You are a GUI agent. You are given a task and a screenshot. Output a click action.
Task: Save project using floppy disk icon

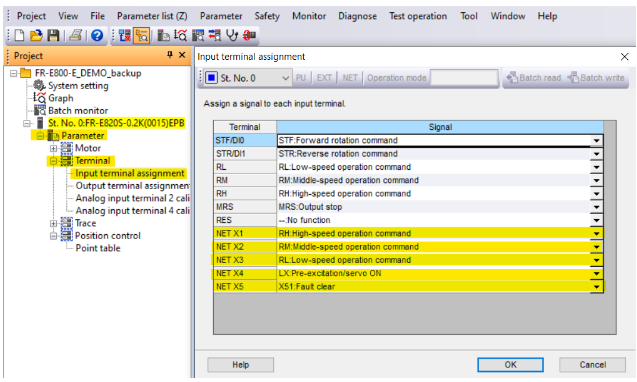coord(53,35)
